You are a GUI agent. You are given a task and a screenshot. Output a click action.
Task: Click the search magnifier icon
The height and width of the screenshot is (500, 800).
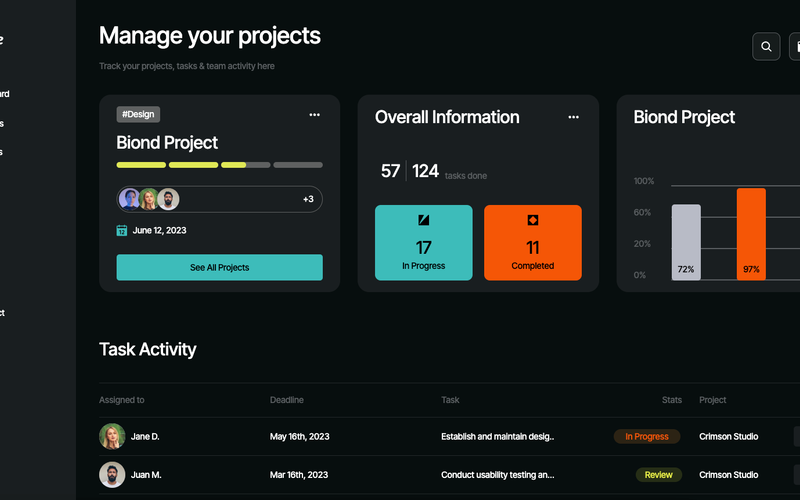[766, 46]
